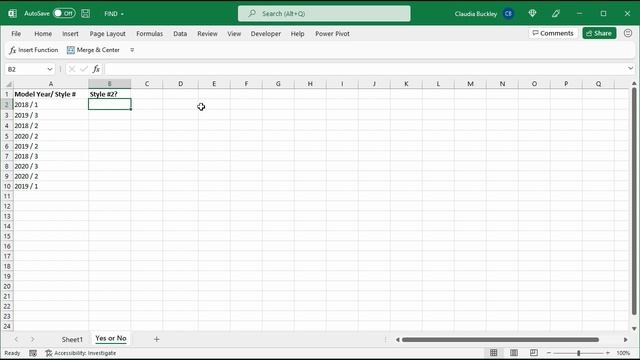This screenshot has height=360, width=640.
Task: Click the zoom in plus button
Action: (x=608, y=353)
